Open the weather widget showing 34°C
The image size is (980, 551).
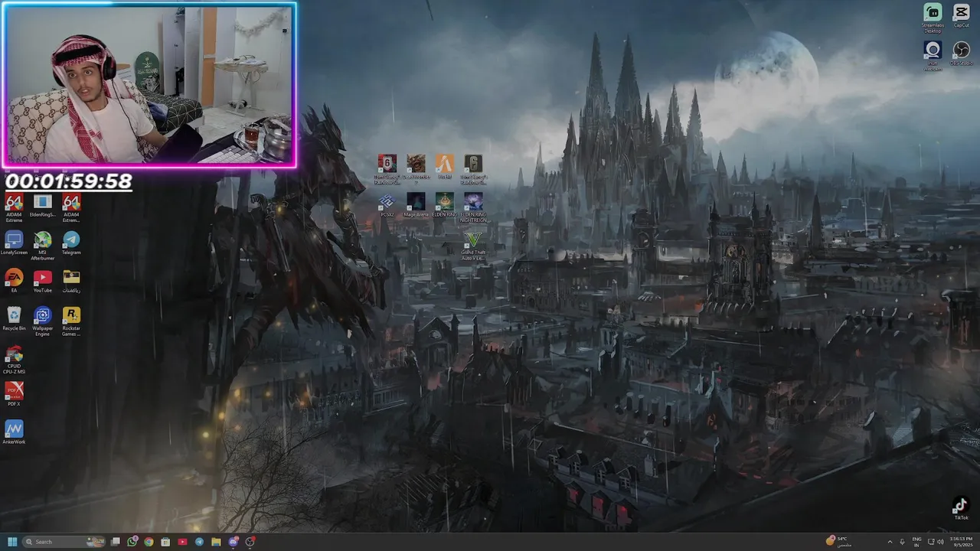(x=839, y=541)
